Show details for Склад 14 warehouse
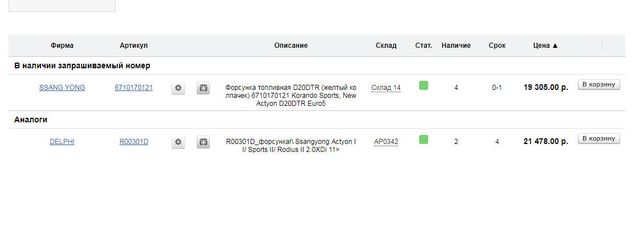This screenshot has height=243, width=644. (386, 88)
